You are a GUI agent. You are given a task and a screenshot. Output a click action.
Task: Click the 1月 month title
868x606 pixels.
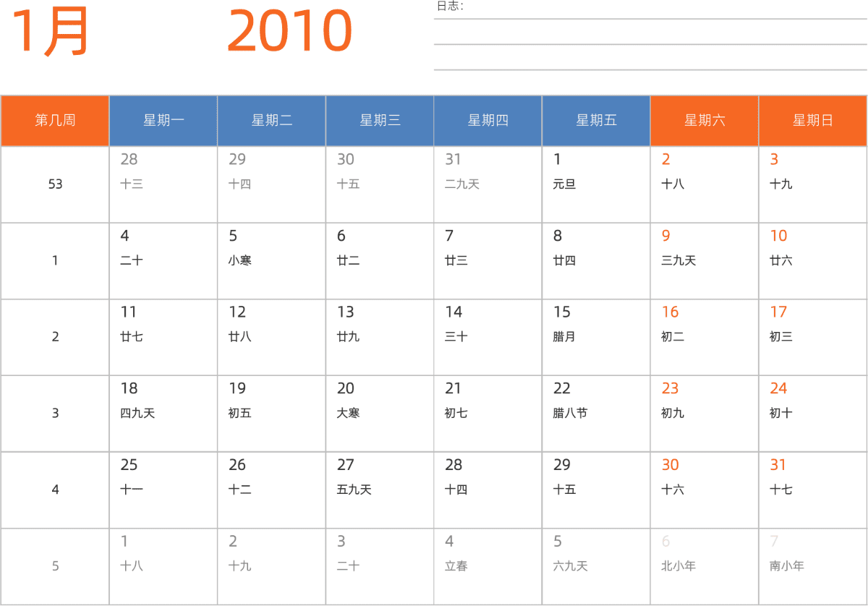(x=51, y=31)
